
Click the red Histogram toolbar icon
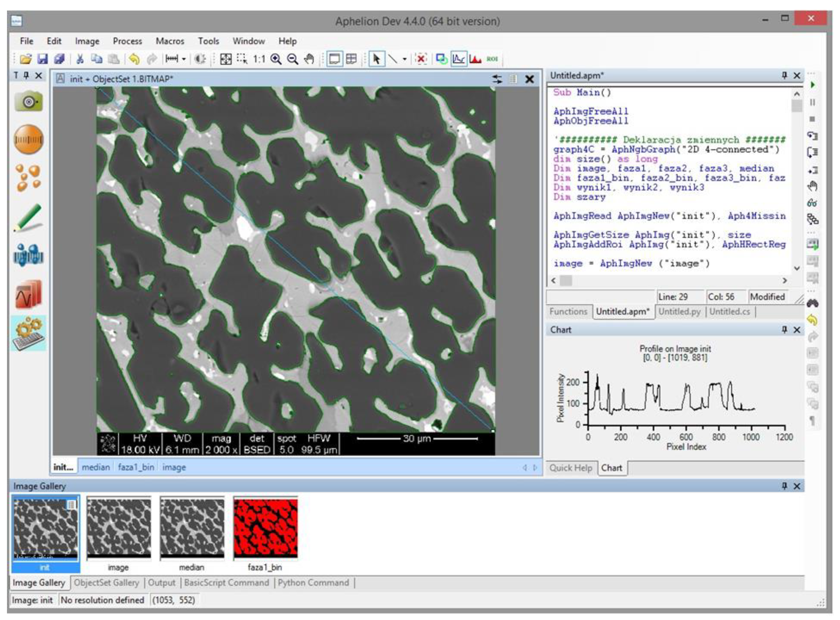pos(475,59)
